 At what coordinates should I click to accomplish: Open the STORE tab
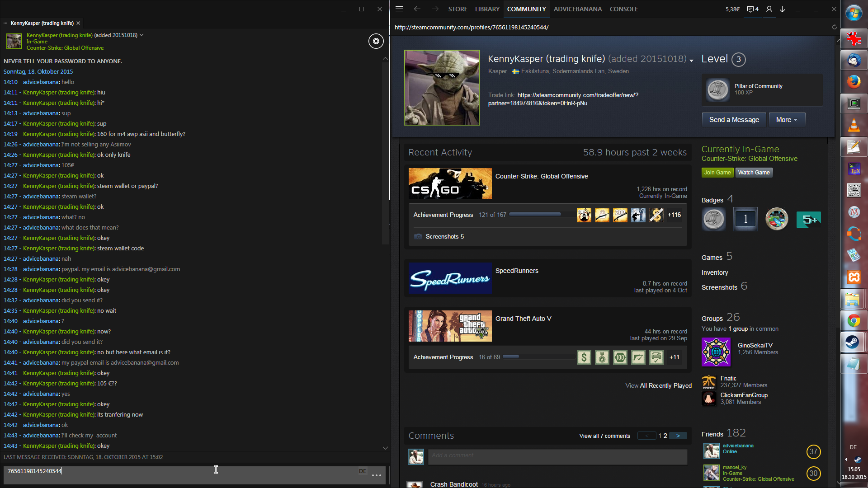pyautogui.click(x=458, y=9)
